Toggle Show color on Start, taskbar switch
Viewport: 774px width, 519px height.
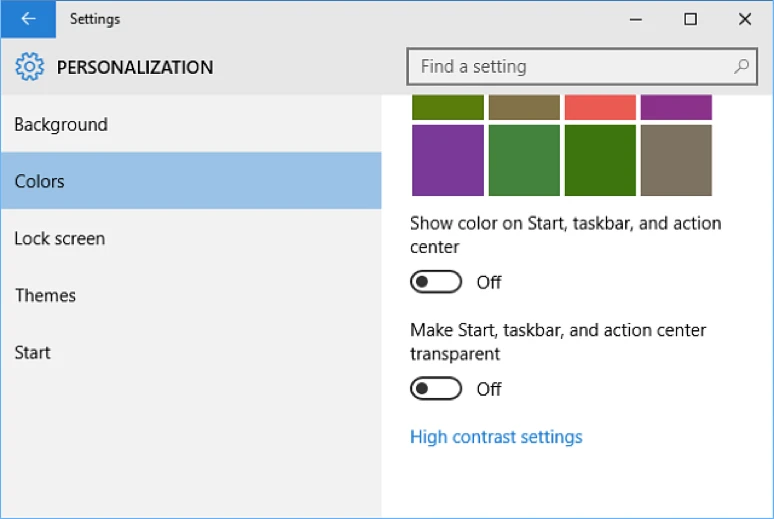(436, 282)
